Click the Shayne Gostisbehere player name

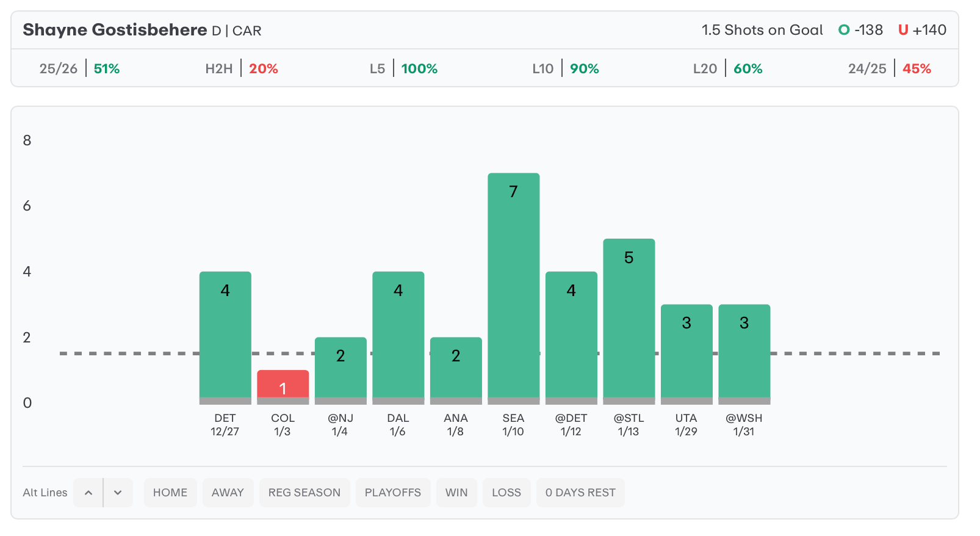(x=115, y=30)
